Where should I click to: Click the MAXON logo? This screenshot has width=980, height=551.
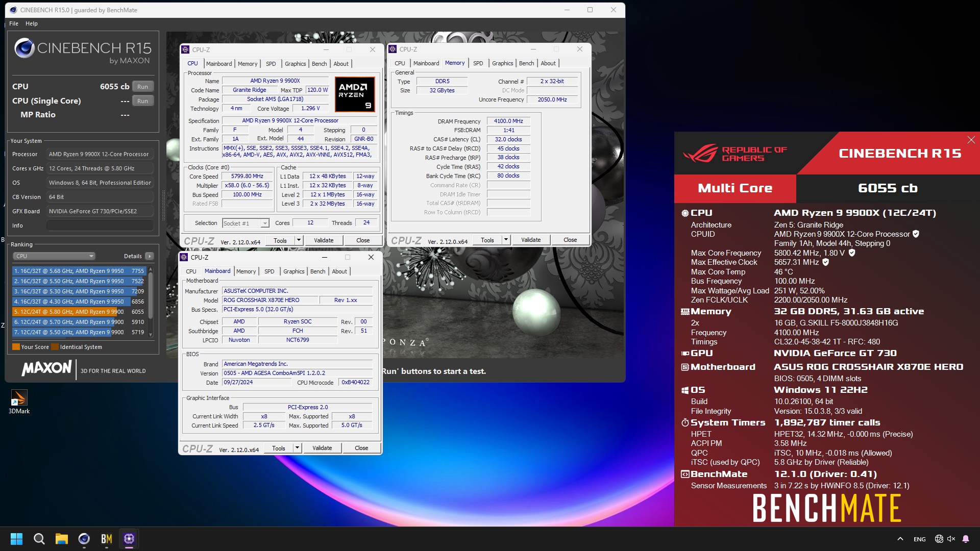(x=46, y=368)
